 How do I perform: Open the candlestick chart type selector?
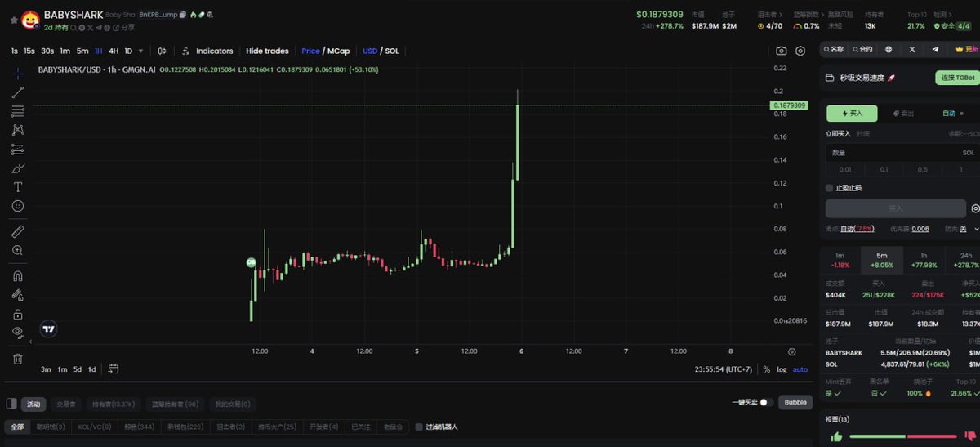(x=162, y=51)
